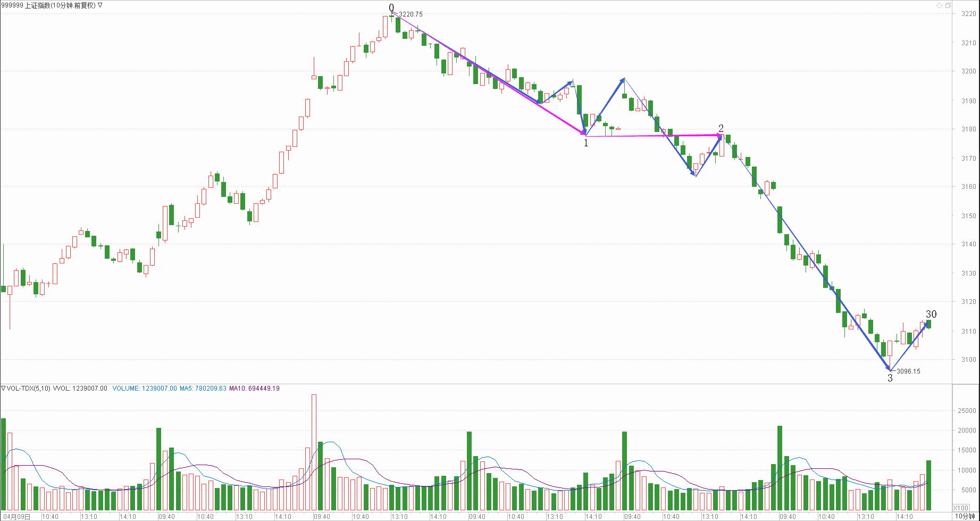The image size is (980, 521).
Task: Click the 3220.75 high price marker
Action: coord(411,14)
